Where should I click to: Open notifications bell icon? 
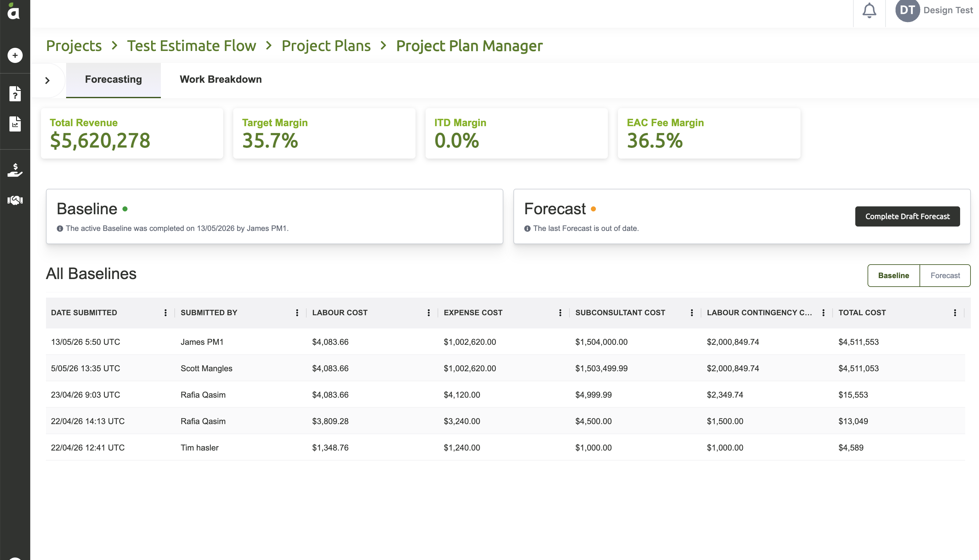coord(869,10)
